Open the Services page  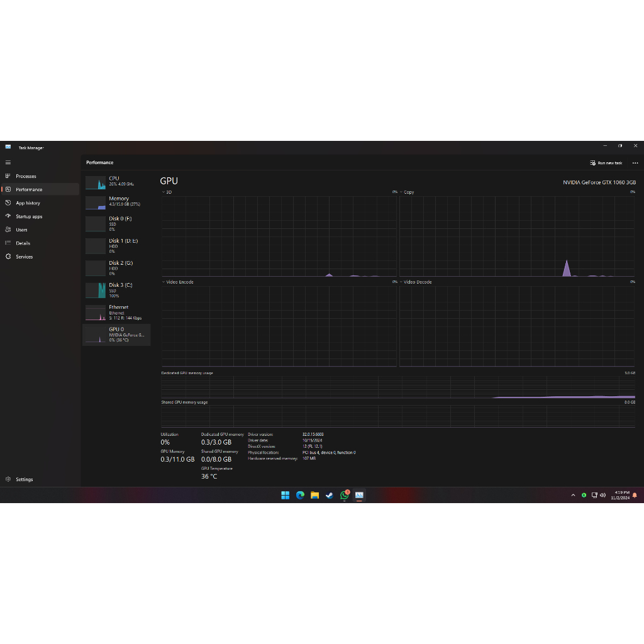40,257
